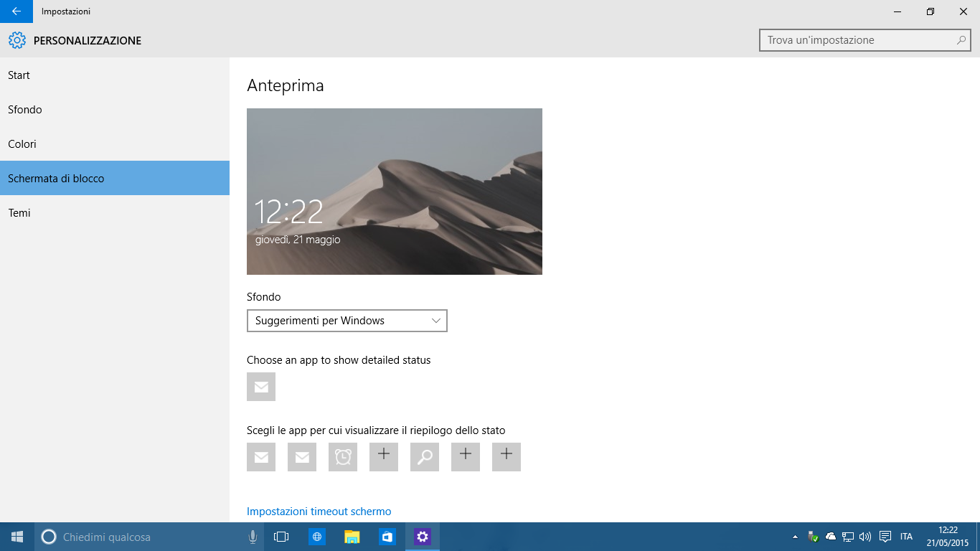Click the magnifier in Trova un'impostazione box
The width and height of the screenshot is (980, 551).
click(961, 40)
